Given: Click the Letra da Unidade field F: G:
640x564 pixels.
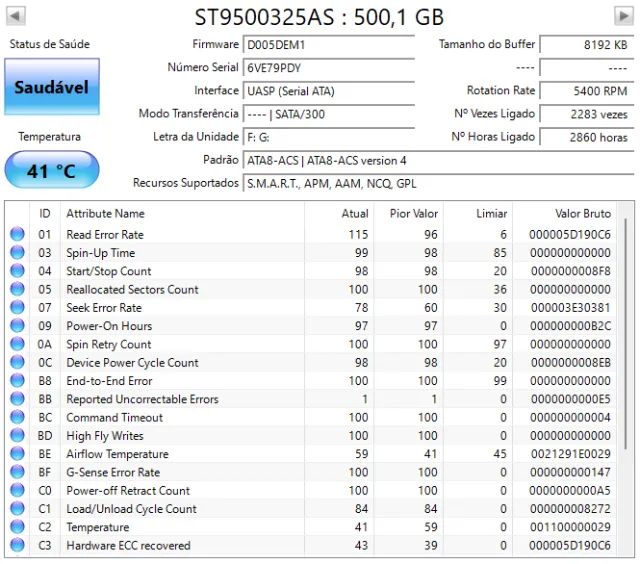Looking at the screenshot, I should (329, 137).
